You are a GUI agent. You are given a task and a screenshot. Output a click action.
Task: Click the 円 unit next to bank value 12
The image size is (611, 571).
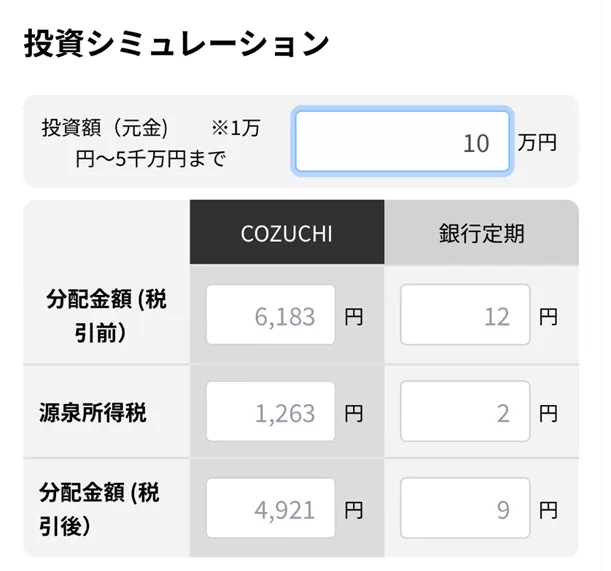[548, 317]
